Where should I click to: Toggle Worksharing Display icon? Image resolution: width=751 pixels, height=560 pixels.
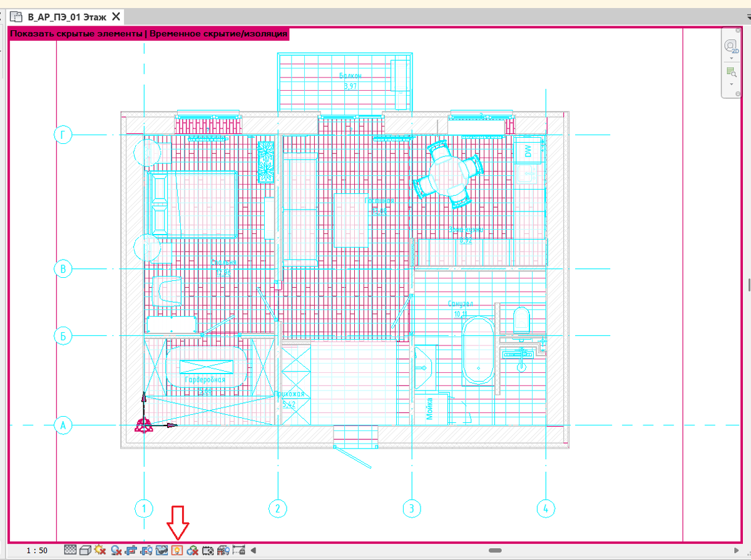[x=192, y=551]
